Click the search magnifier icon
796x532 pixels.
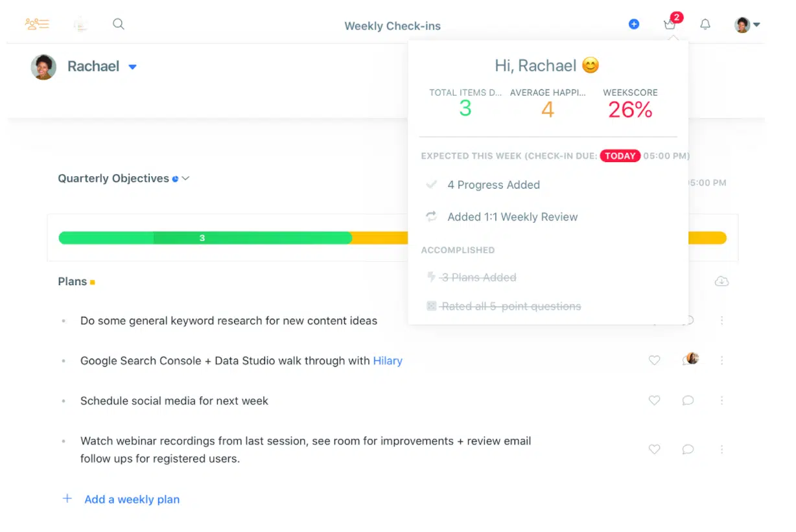click(118, 24)
